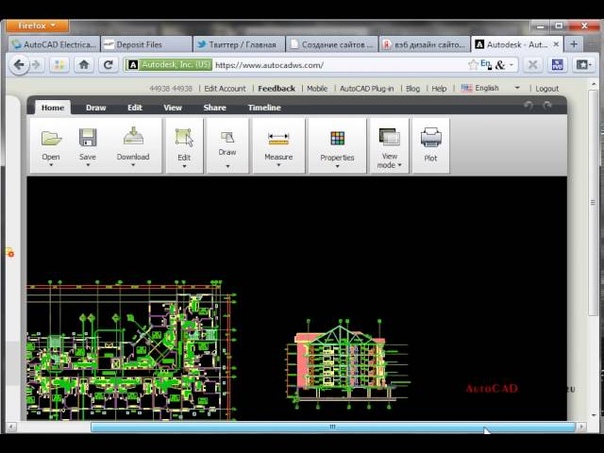The width and height of the screenshot is (604, 453).
Task: Click the Draw tool icon in ribbon
Action: (227, 137)
